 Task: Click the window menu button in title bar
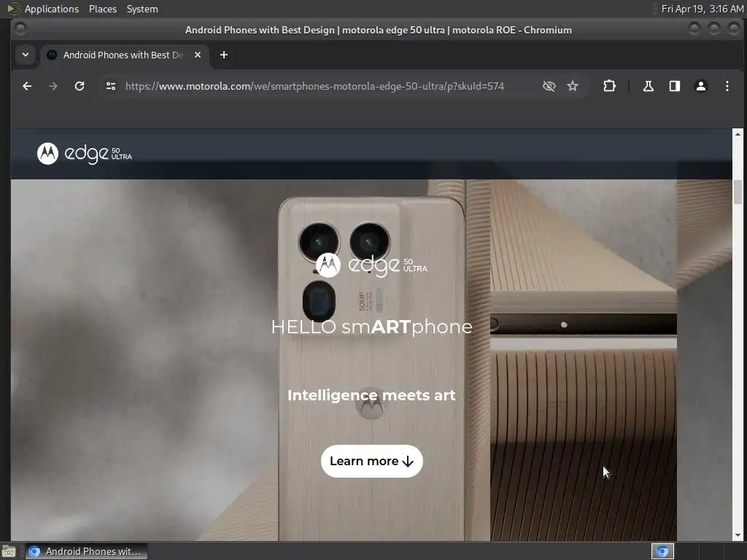point(20,29)
